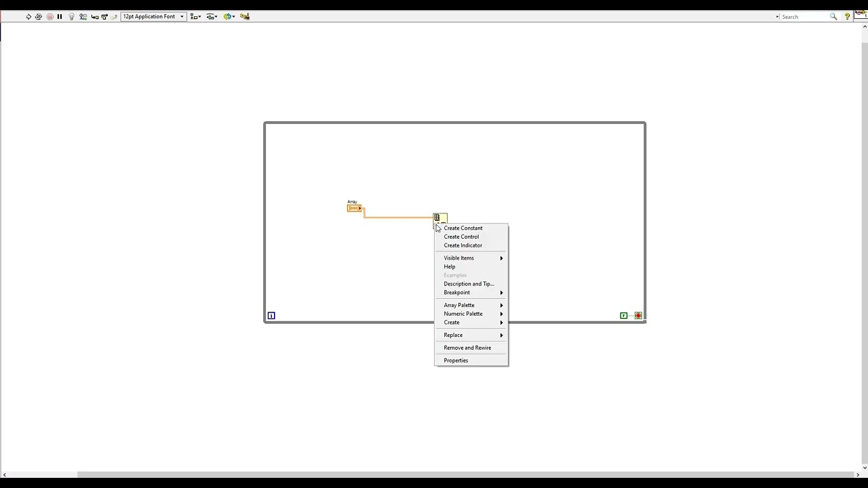Screen dimensions: 868x488
Task: Open the Distribute Objects dropdown
Action: pyautogui.click(x=212, y=16)
